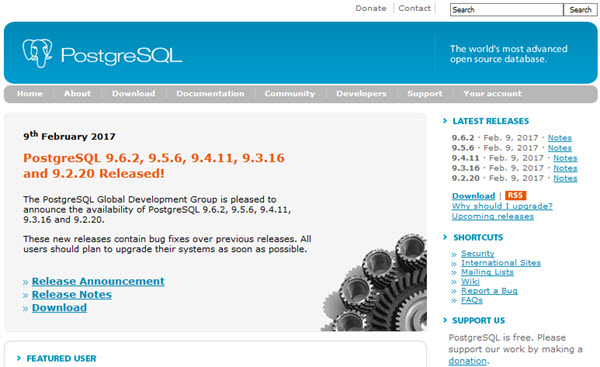Open the Report a Bug shortcut
Screen dimensions: 600x367
489,290
